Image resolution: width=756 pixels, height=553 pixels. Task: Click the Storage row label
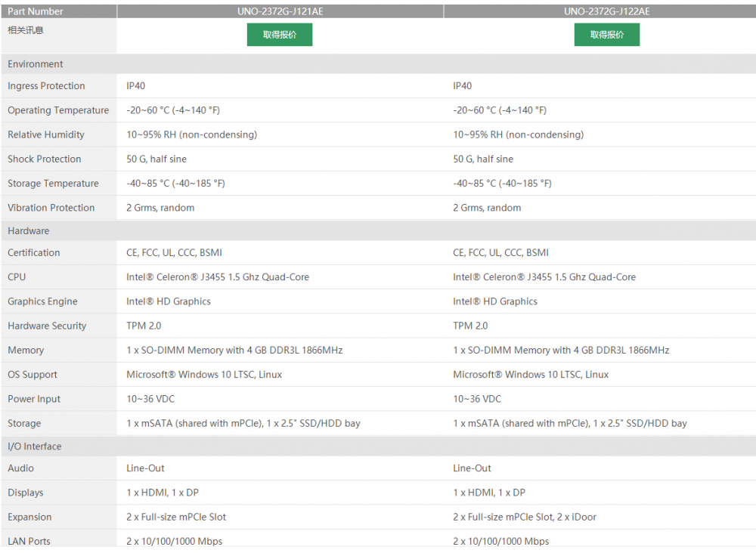[24, 423]
